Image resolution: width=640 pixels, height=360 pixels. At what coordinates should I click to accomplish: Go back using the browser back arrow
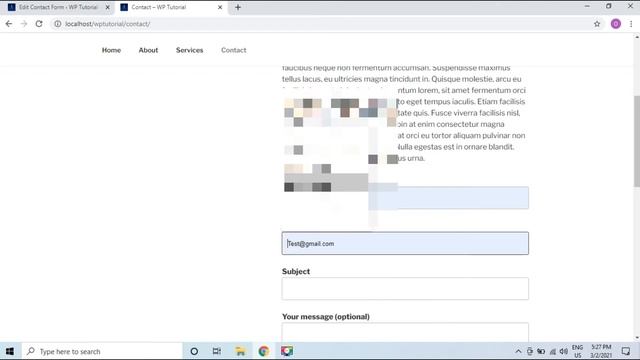9,24
